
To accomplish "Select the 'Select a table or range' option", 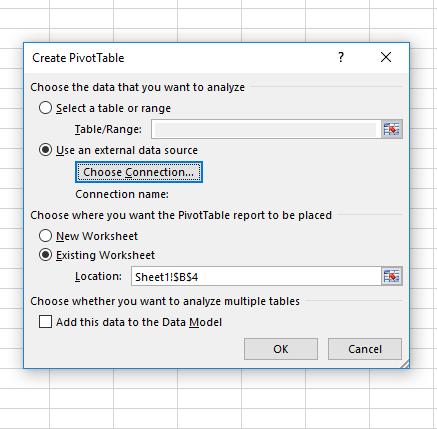I will click(45, 108).
